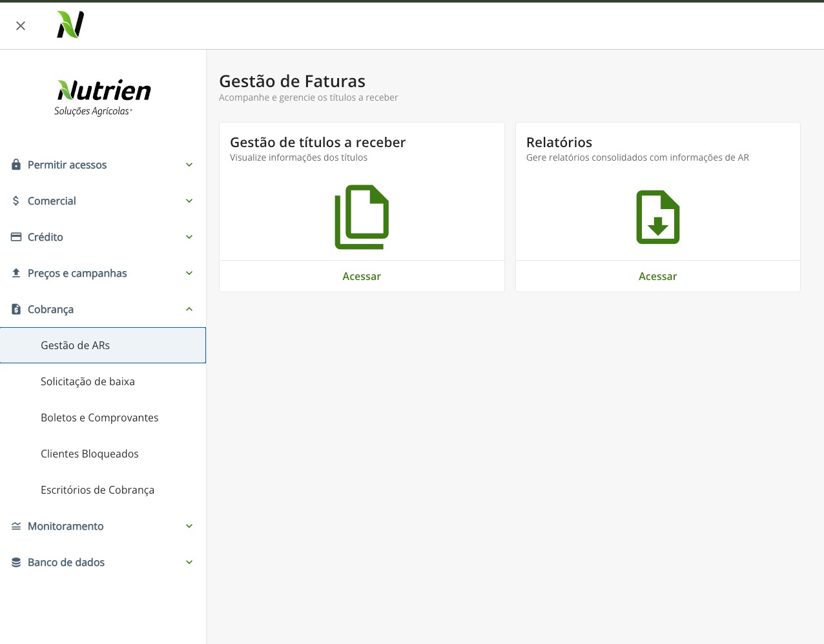The width and height of the screenshot is (824, 644).
Task: Click the padlock icon beside Permitir acessos
Action: pyautogui.click(x=15, y=165)
